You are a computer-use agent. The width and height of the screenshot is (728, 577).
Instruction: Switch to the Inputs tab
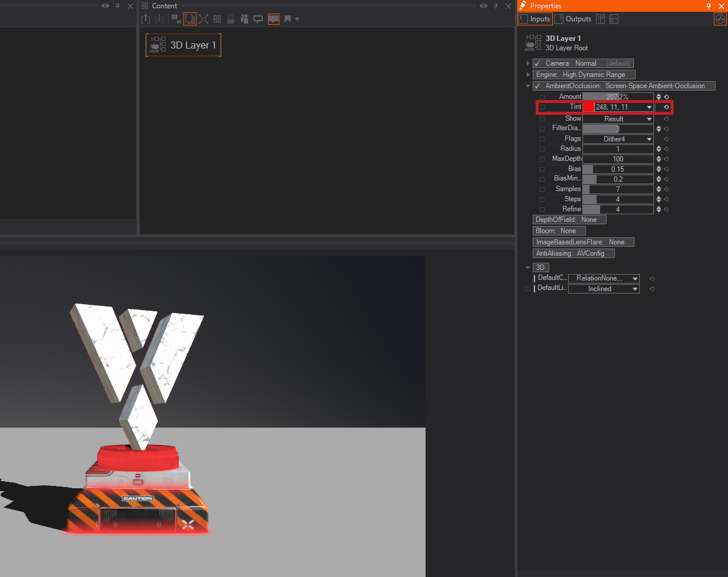[x=534, y=19]
